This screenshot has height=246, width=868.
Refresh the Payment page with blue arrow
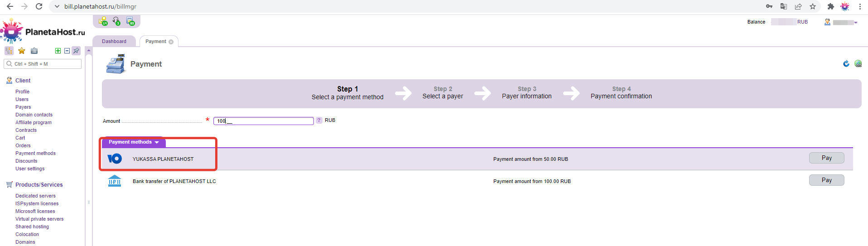pyautogui.click(x=846, y=64)
